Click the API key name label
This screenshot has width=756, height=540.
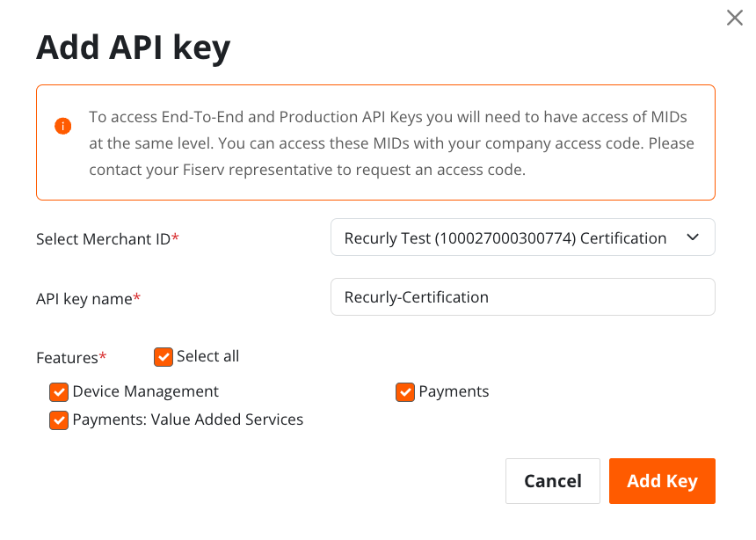point(88,299)
